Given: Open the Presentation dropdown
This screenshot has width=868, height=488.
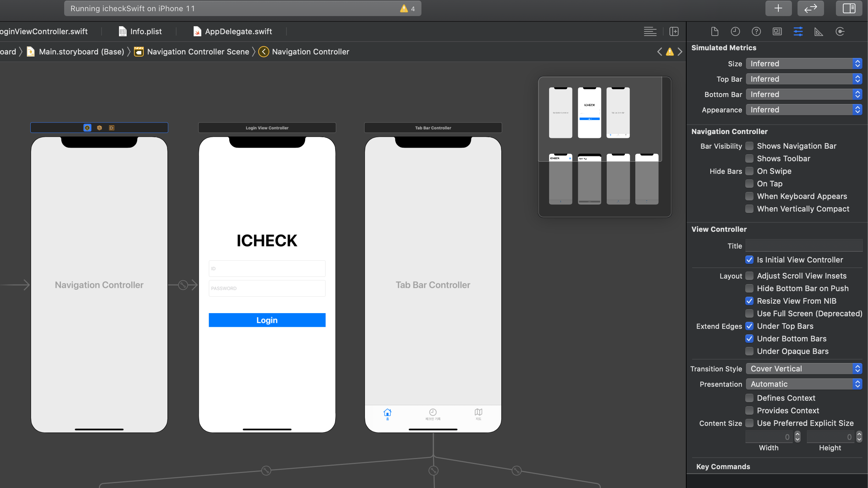Looking at the screenshot, I should [x=804, y=384].
